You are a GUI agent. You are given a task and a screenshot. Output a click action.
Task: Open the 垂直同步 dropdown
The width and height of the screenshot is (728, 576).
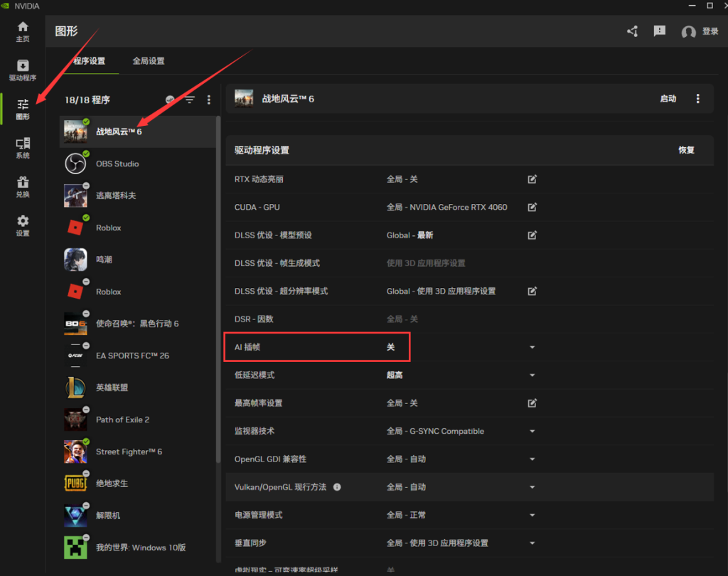(532, 543)
